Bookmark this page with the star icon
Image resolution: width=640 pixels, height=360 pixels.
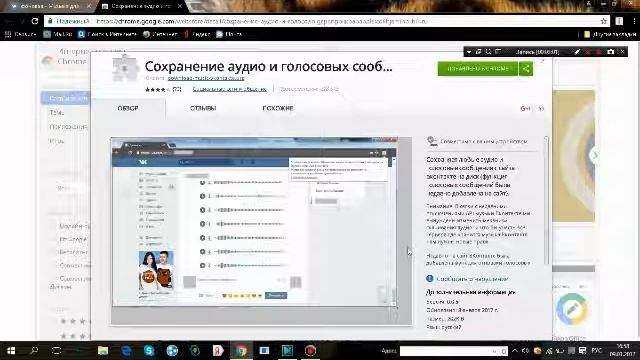click(604, 21)
